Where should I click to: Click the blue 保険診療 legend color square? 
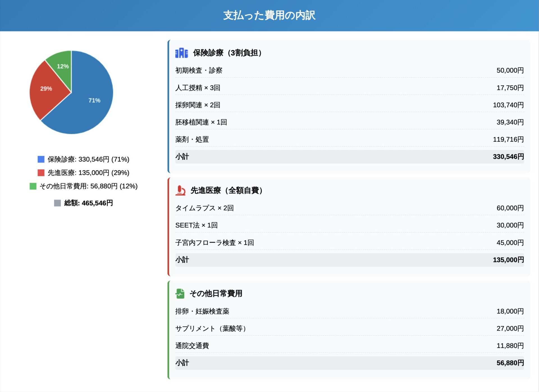[x=41, y=159]
